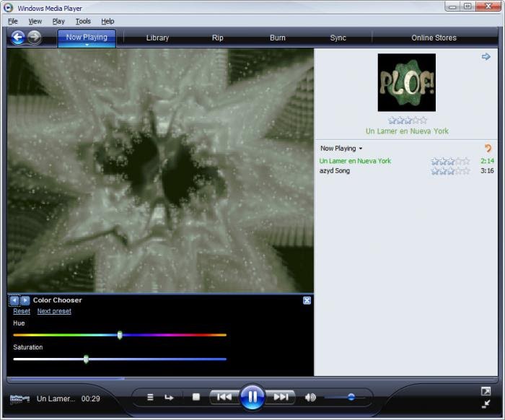Open the Now Playing list dropdown
This screenshot has height=420, width=505.
341,149
